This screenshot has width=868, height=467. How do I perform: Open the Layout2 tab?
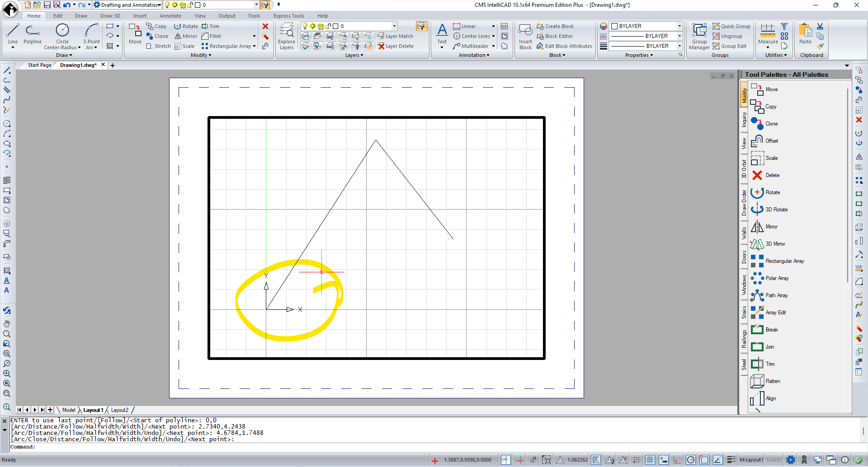coord(119,410)
